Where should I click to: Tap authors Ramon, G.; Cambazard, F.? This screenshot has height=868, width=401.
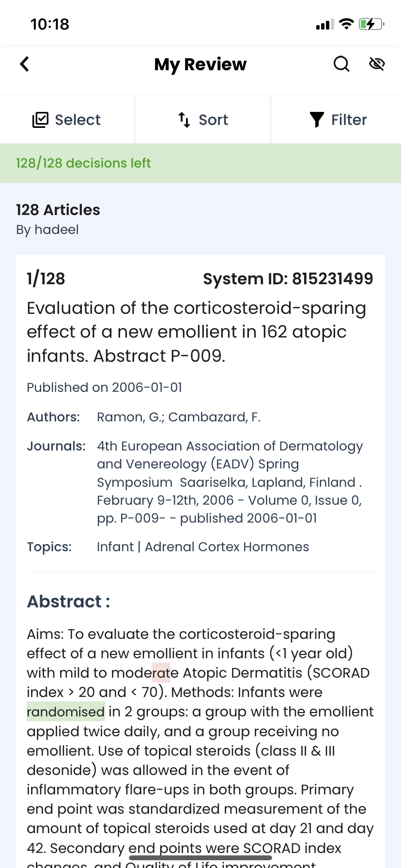click(179, 417)
